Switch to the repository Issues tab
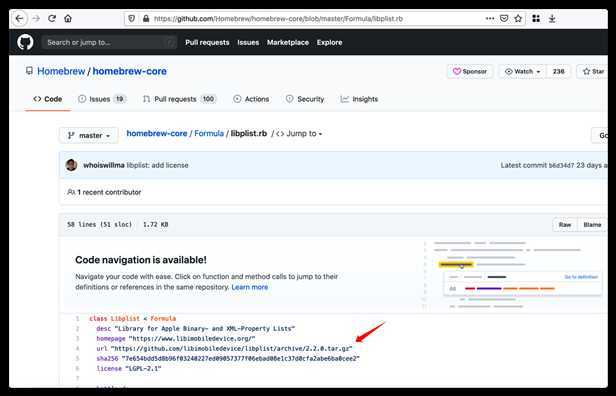The height and width of the screenshot is (396, 616). [x=102, y=99]
